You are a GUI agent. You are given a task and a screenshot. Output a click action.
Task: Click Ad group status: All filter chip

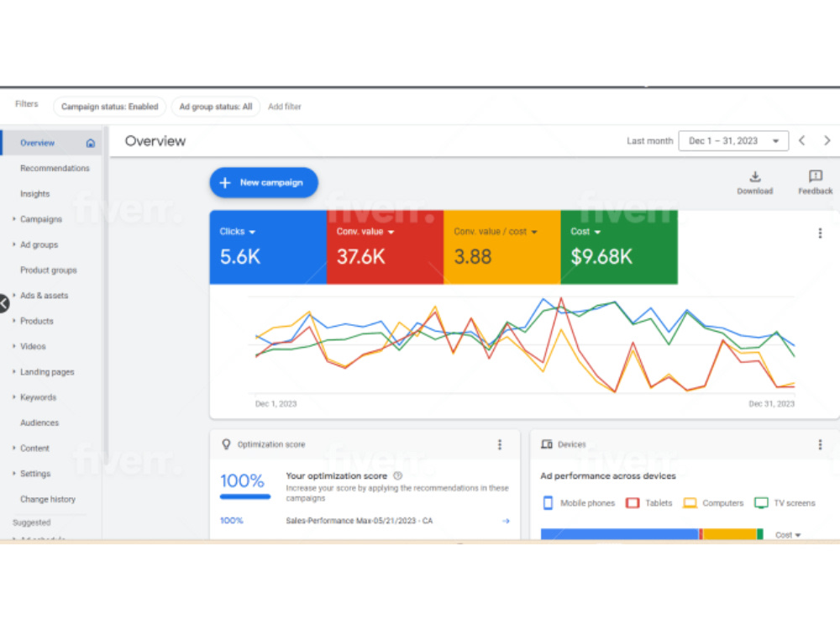coord(215,107)
